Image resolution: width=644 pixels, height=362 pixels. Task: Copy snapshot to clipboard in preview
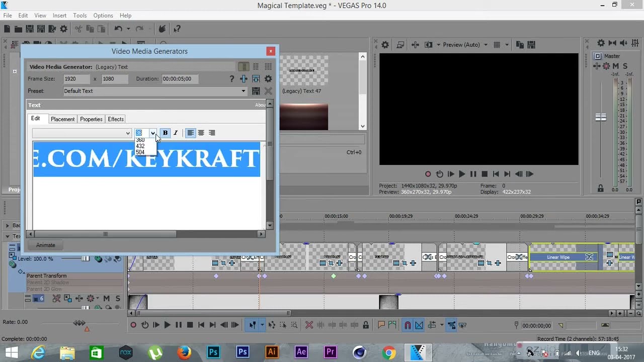520,45
